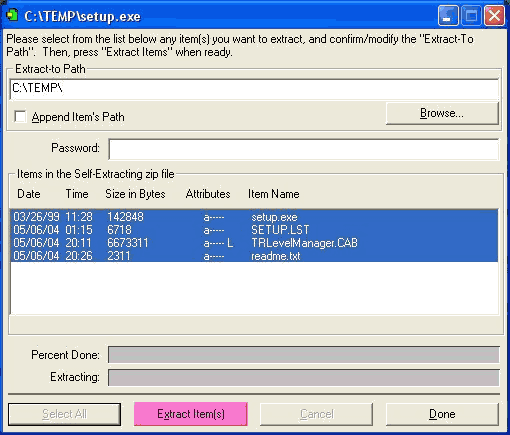This screenshot has width=510, height=435.
Task: Click the Extract-to Path text field
Action: [254, 89]
